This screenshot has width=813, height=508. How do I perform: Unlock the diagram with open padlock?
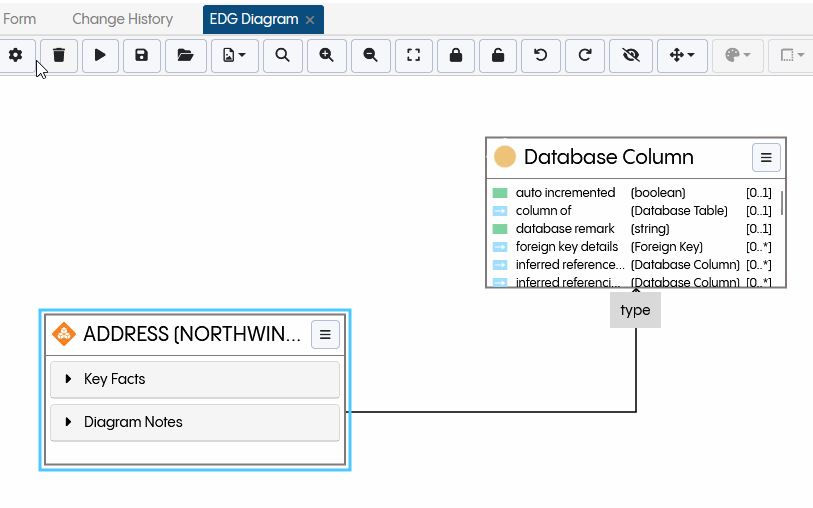click(498, 56)
